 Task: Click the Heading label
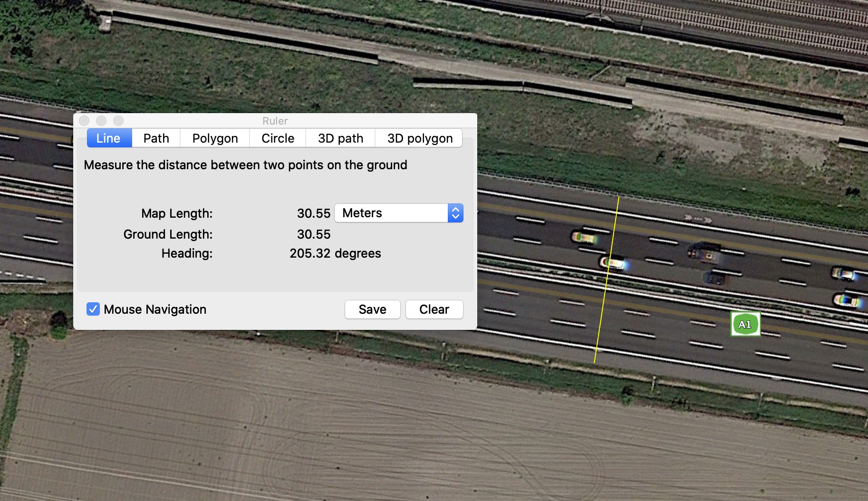coord(187,253)
